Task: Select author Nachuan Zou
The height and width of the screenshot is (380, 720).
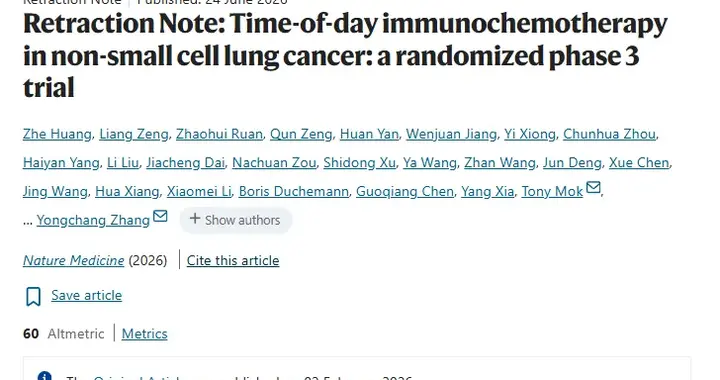Action: point(274,162)
